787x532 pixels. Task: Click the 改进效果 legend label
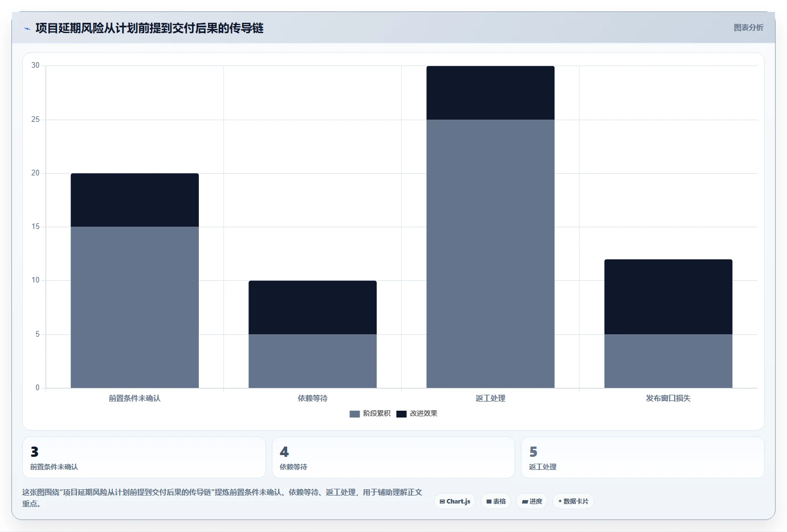click(423, 414)
